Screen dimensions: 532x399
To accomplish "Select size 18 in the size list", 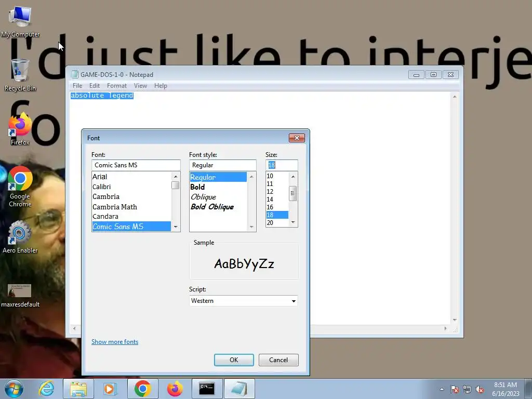I will (x=277, y=215).
